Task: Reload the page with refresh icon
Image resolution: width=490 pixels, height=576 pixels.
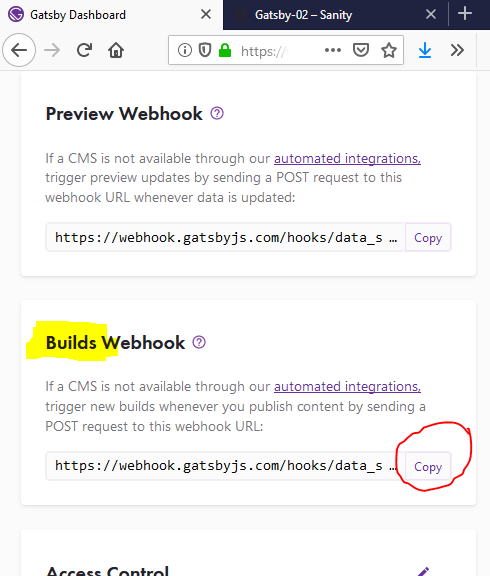Action: (x=84, y=50)
